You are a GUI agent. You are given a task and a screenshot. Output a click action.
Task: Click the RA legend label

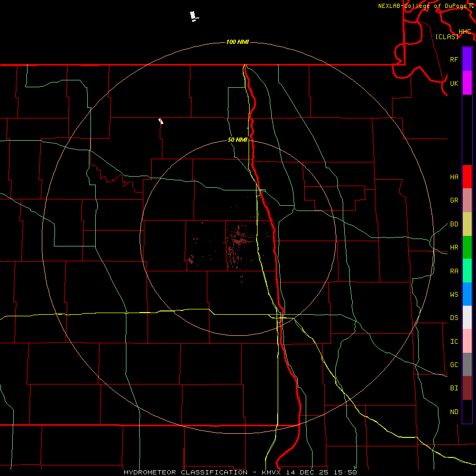454,271
